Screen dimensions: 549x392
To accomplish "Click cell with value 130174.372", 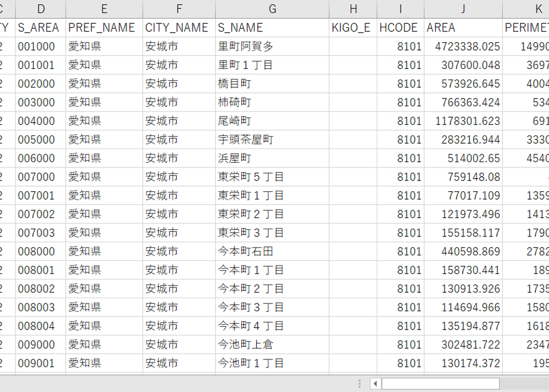I will click(x=463, y=363).
